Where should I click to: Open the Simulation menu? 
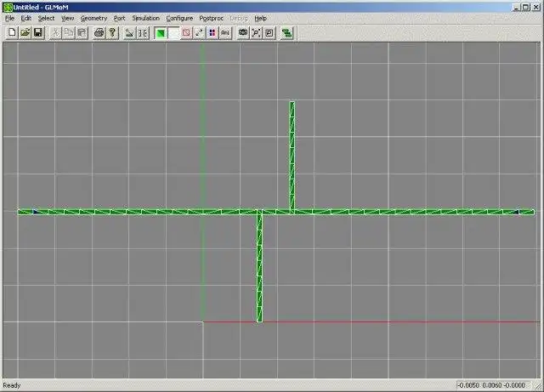(x=145, y=18)
